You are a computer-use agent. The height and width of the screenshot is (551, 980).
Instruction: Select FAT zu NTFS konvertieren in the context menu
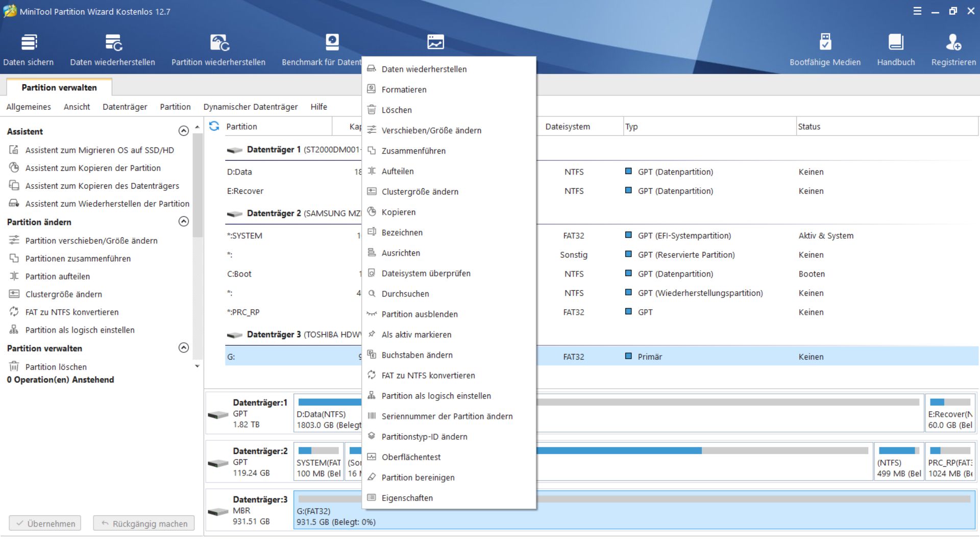click(x=428, y=375)
